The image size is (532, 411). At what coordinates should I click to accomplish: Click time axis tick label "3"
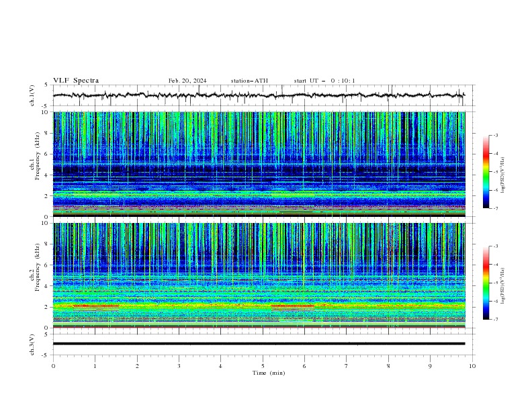pos(179,366)
